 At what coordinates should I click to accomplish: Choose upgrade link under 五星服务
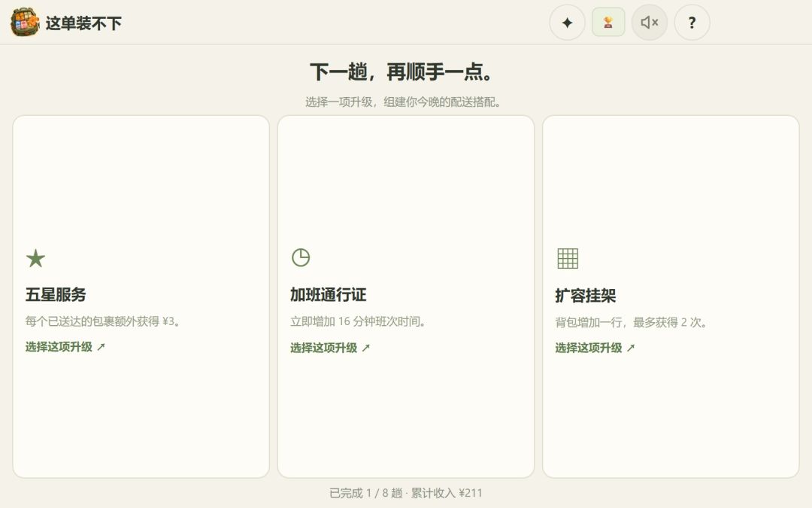(65, 347)
